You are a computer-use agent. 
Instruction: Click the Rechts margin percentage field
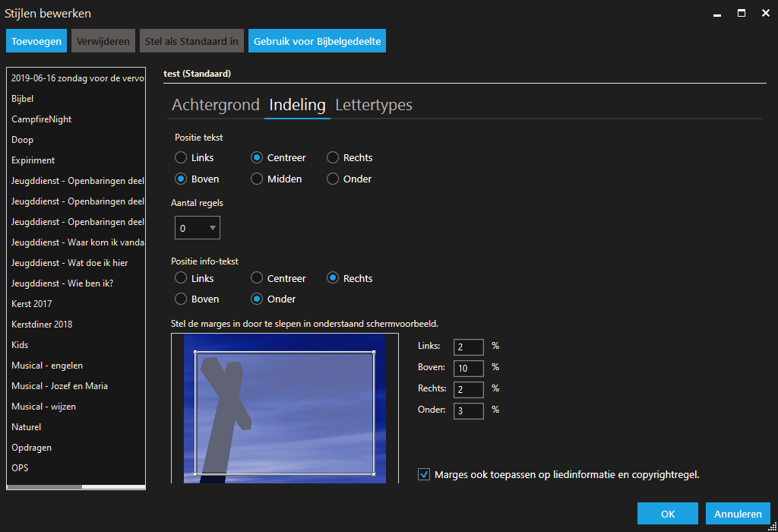[468, 390]
